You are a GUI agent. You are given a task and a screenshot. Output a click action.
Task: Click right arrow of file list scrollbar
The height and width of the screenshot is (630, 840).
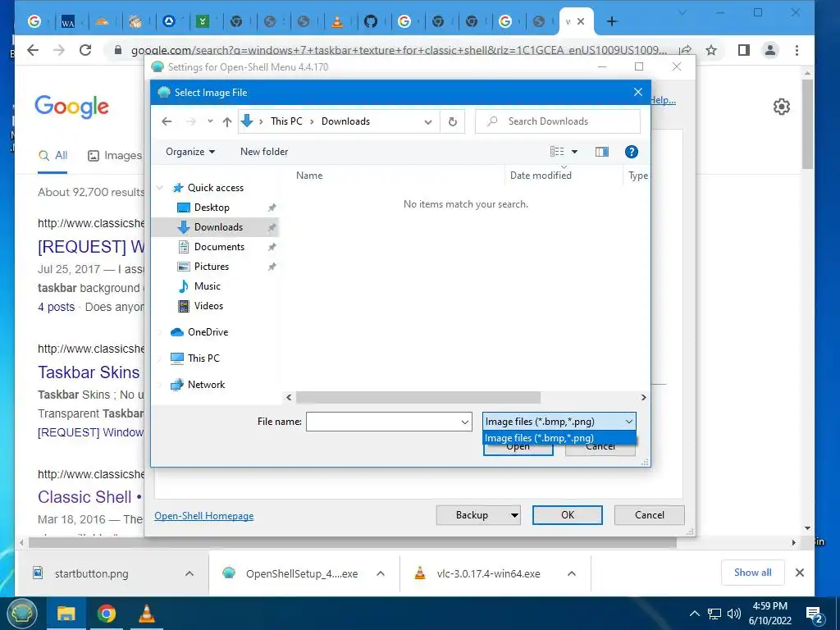[x=643, y=398]
